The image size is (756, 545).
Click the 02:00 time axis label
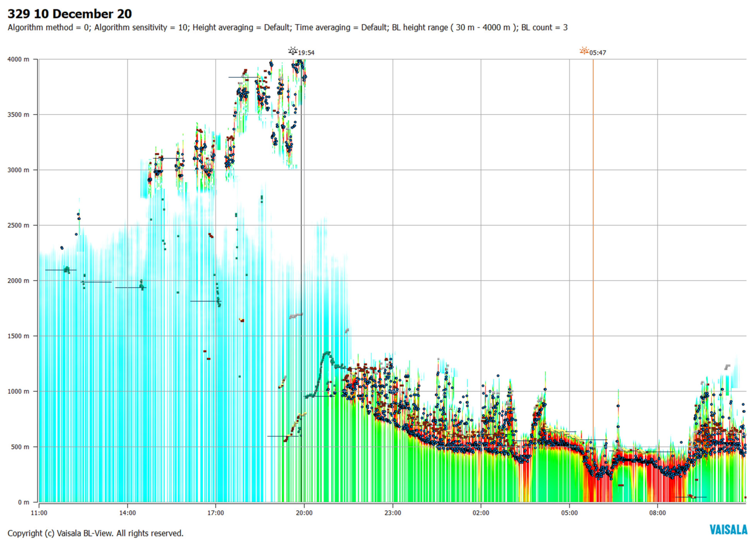[x=481, y=513]
